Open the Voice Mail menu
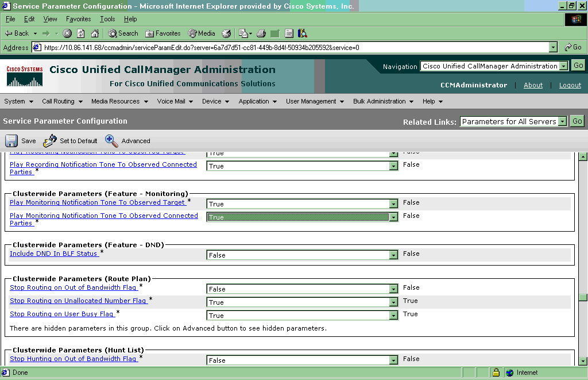The image size is (588, 380). point(175,101)
